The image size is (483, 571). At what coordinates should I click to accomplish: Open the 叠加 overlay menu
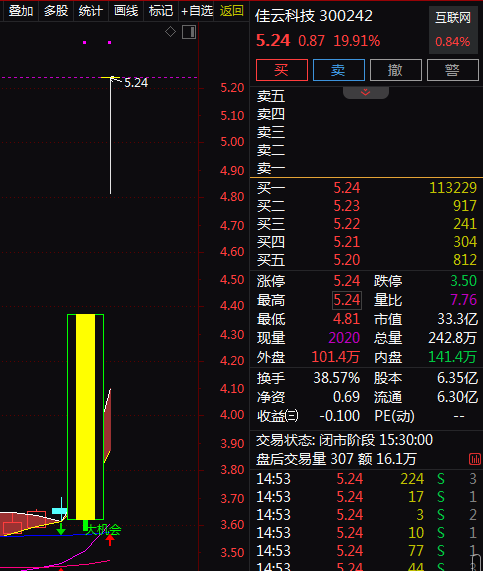click(x=20, y=11)
